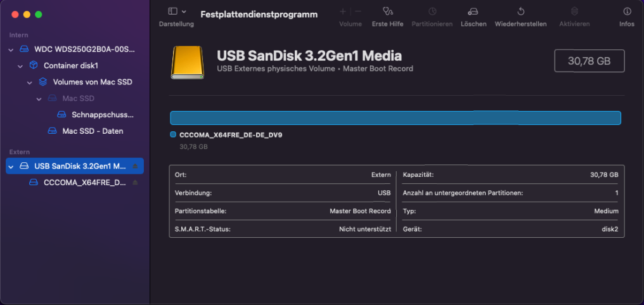Open the Infos information icon
The width and height of the screenshot is (644, 305).
(627, 11)
